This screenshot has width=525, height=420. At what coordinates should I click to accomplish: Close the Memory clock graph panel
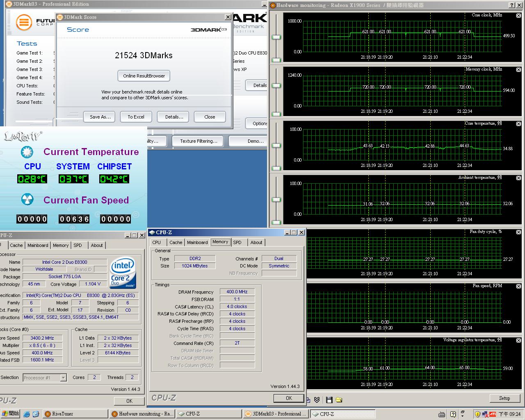pos(518,70)
